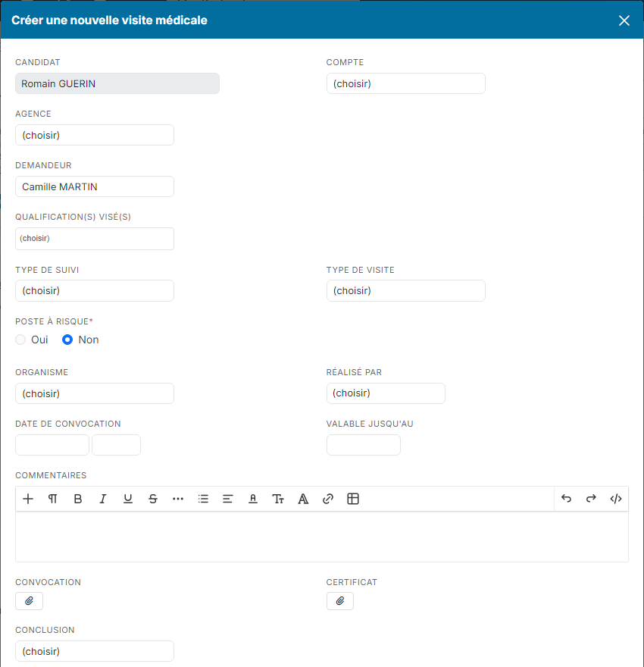
Task: Open the more options ellipsis in toolbar
Action: 178,499
